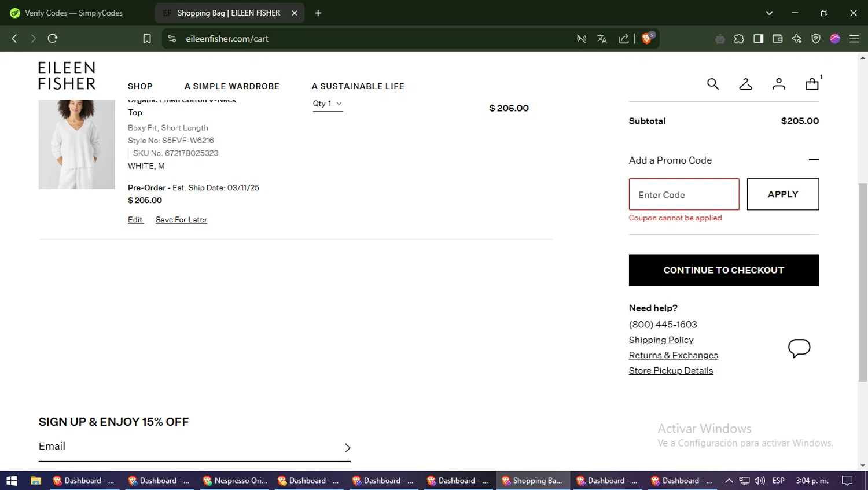Click the page vertical scrollbar
The height and width of the screenshot is (490, 868).
pos(863,282)
